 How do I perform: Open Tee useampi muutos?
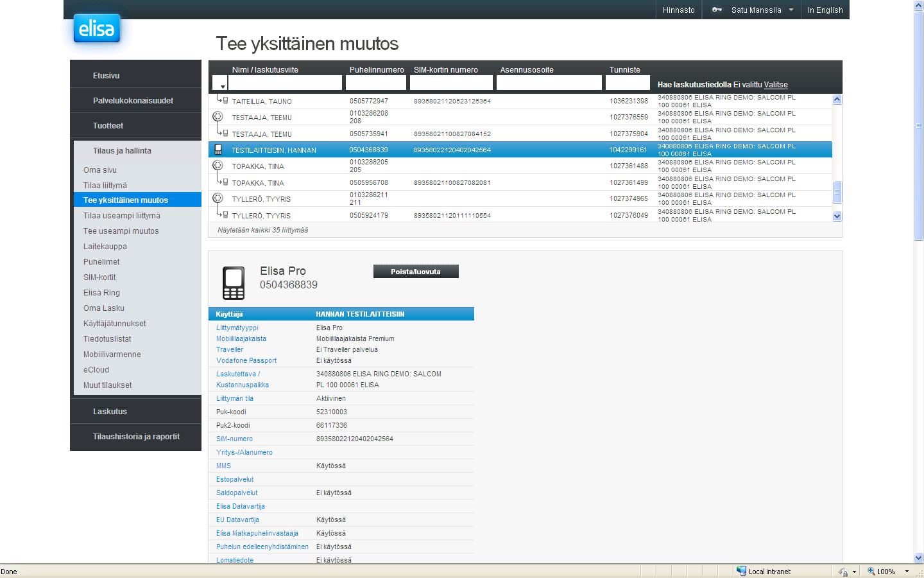coord(121,231)
